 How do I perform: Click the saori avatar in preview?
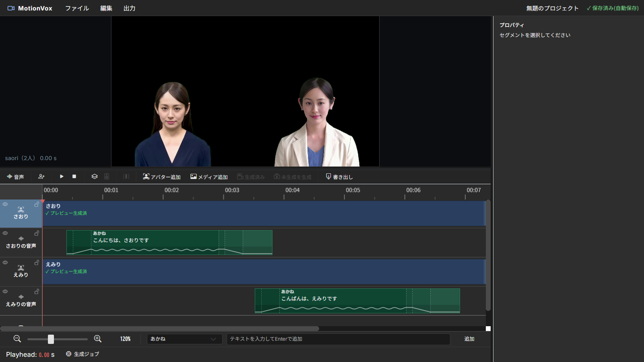tap(173, 125)
